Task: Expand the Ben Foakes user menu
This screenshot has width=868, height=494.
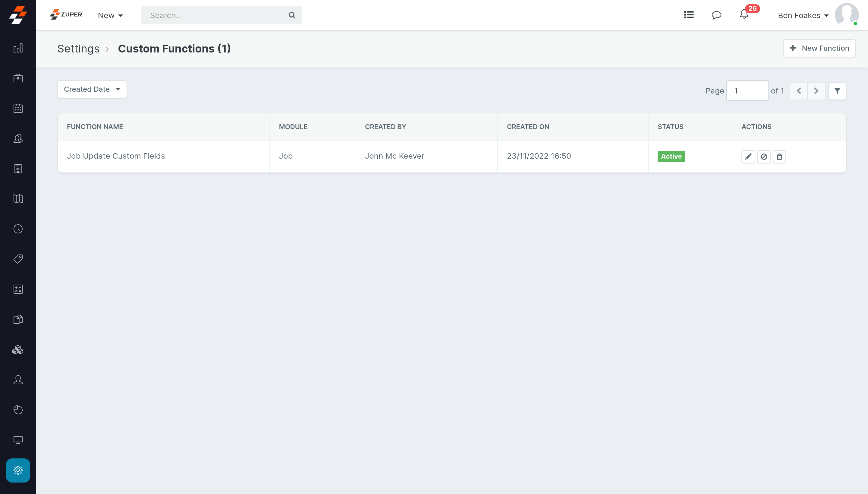Action: [x=803, y=15]
